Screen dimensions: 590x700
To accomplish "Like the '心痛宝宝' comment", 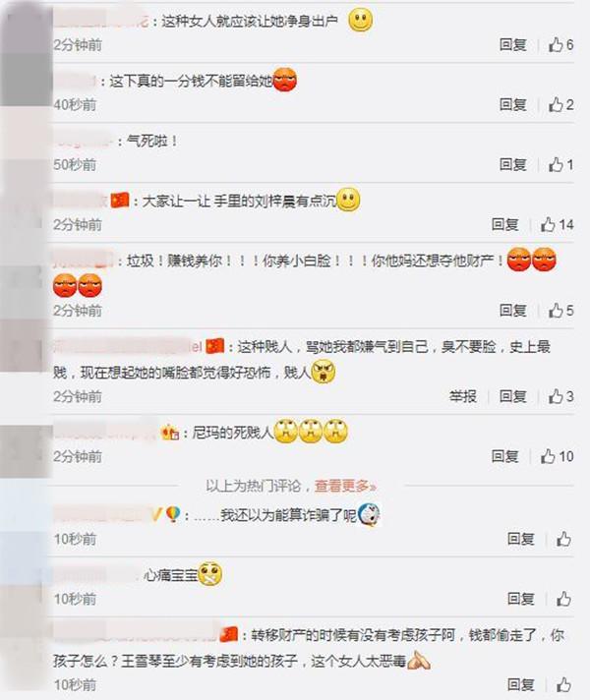I will [563, 599].
